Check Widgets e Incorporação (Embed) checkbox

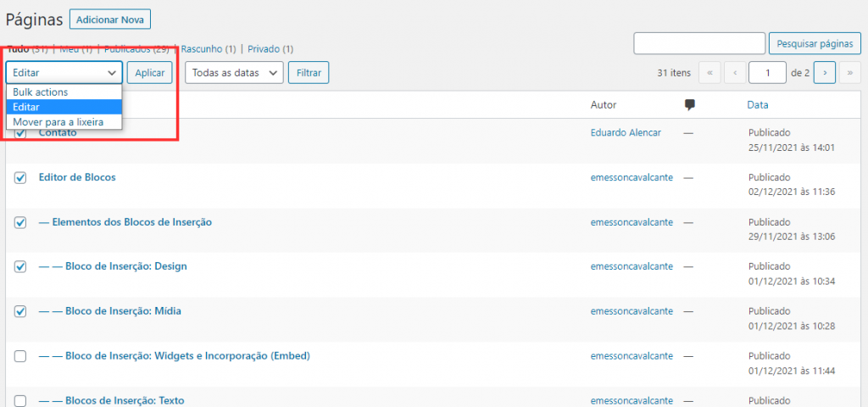[x=20, y=357]
